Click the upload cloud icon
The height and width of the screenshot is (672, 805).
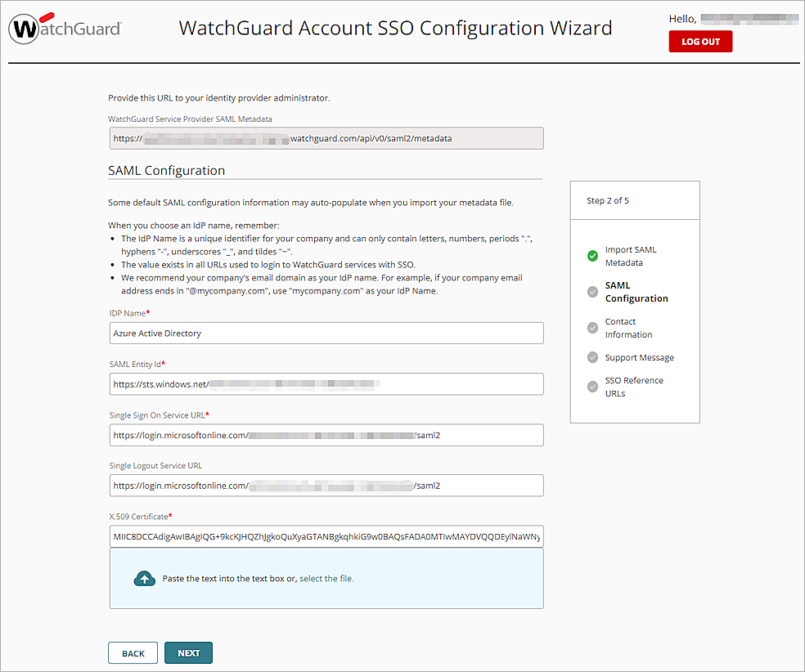tap(145, 578)
